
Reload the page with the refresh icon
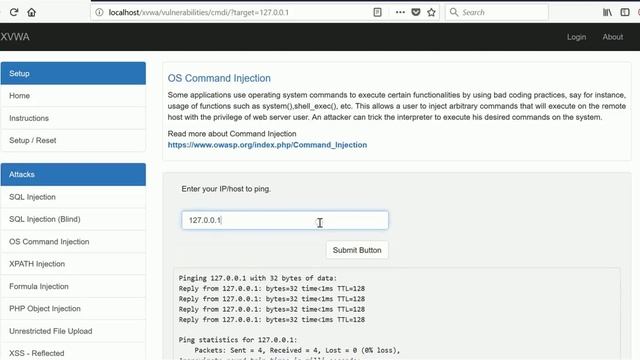point(14,12)
